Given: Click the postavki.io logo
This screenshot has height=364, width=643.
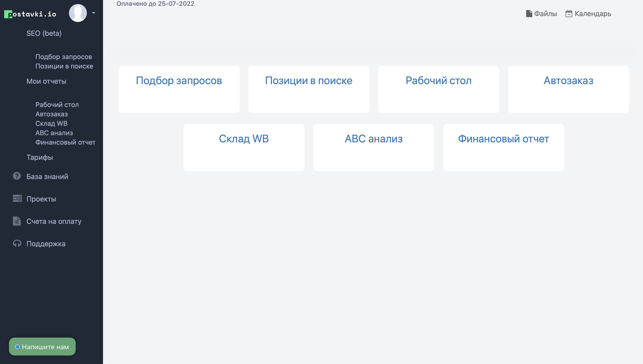Looking at the screenshot, I should coord(30,14).
